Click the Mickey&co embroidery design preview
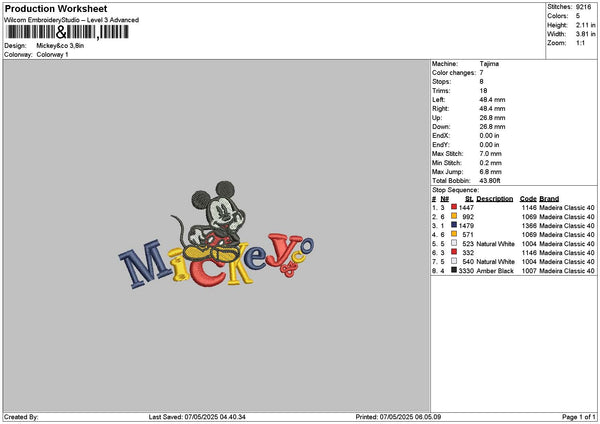The width and height of the screenshot is (600, 424). coord(217,235)
